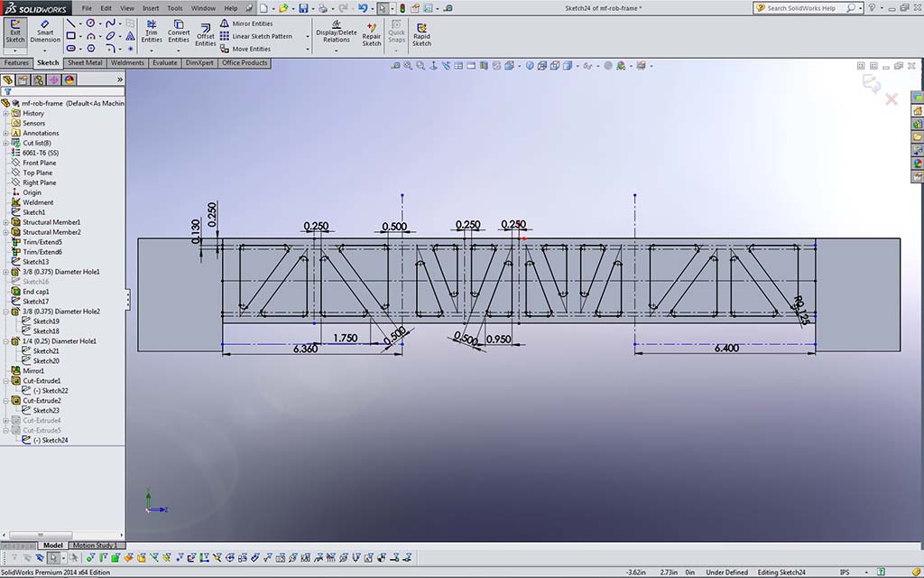The image size is (924, 578).
Task: Click Display/Delete Relations tool
Action: (336, 32)
